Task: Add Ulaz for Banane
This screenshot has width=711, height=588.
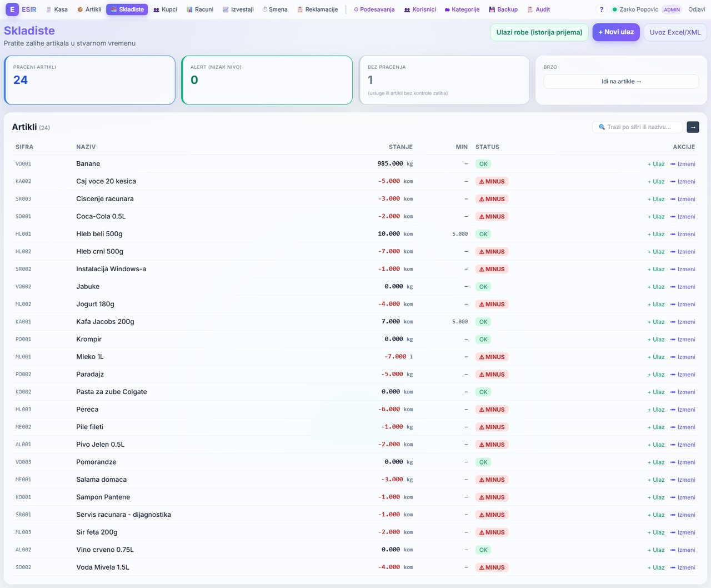Action: click(656, 164)
